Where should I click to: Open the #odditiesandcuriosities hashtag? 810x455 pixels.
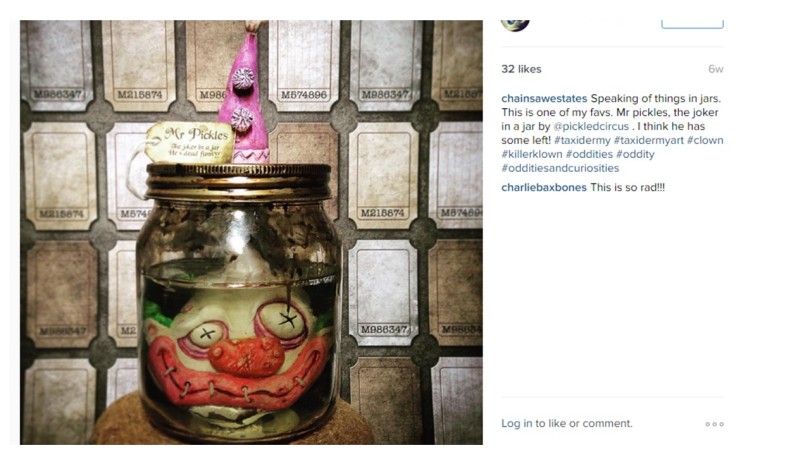[560, 168]
